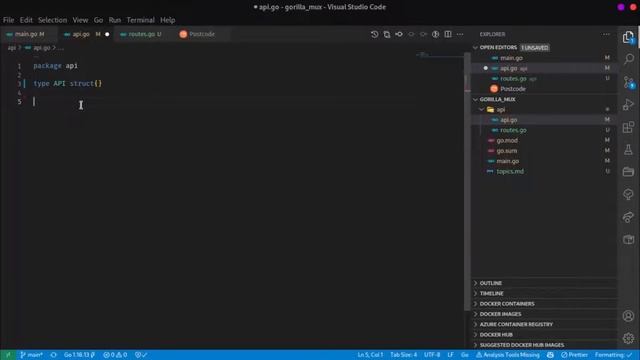640x360 pixels.
Task: Expand the DOCKER IMAGES panel
Action: click(x=544, y=313)
